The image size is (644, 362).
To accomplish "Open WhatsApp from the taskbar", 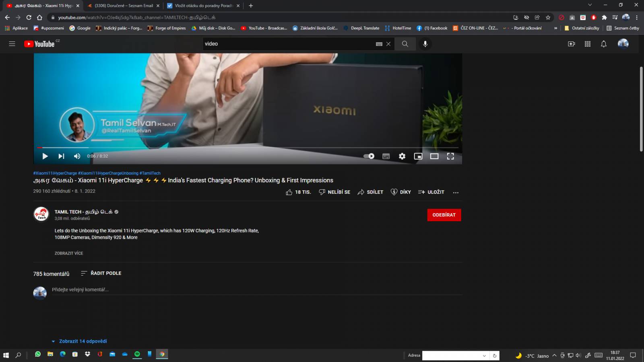I will 38,354.
